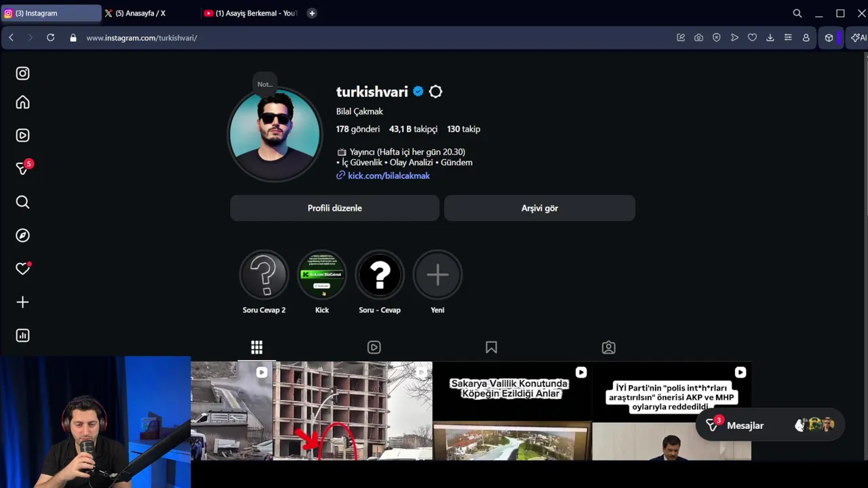Click the Profili düzenle button
The width and height of the screenshot is (868, 488).
click(334, 208)
